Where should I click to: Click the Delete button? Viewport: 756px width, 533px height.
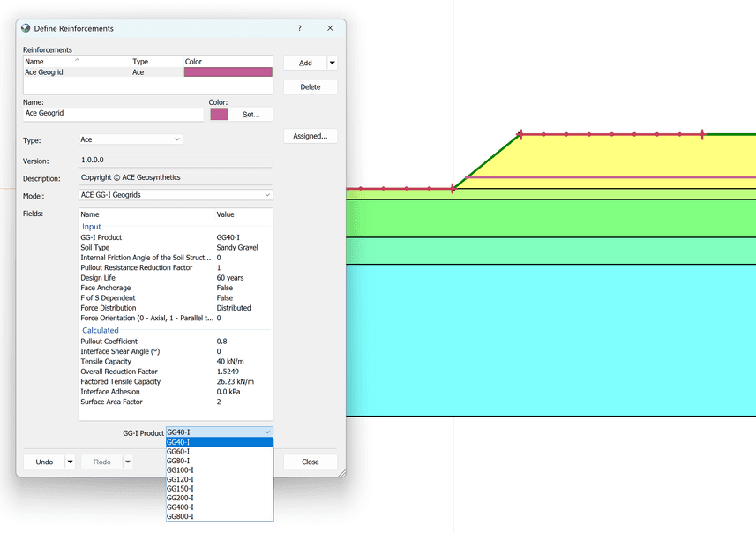coord(310,86)
